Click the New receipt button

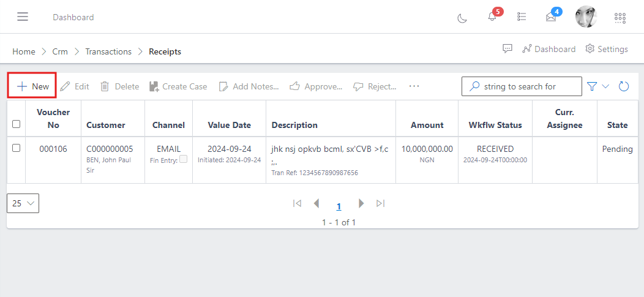pyautogui.click(x=32, y=86)
